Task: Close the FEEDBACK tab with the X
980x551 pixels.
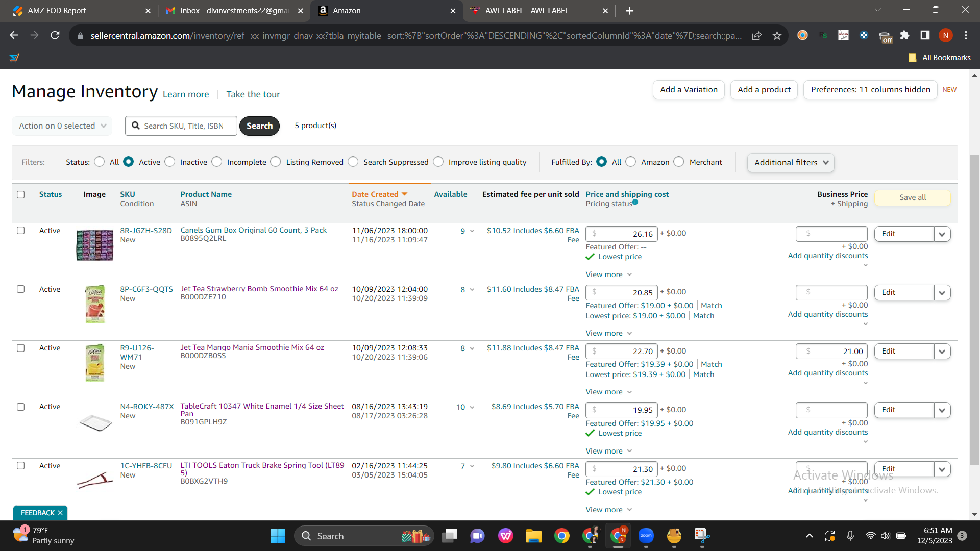Action: pos(60,513)
